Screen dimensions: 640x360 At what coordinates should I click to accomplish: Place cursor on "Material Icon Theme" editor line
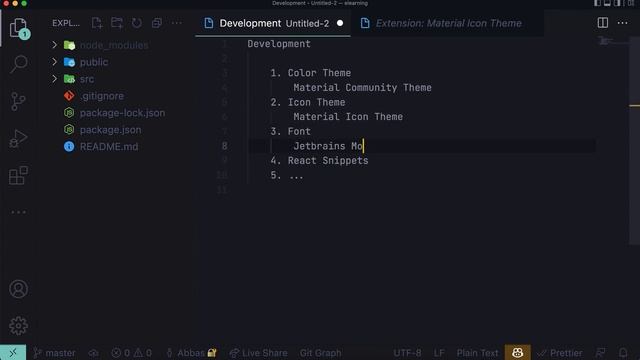click(x=348, y=117)
